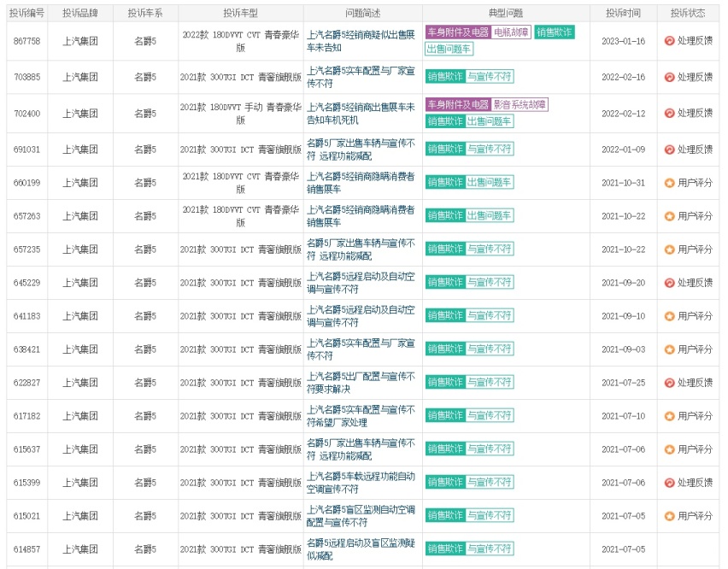Click the orange rating icon in row 641183

(x=669, y=316)
